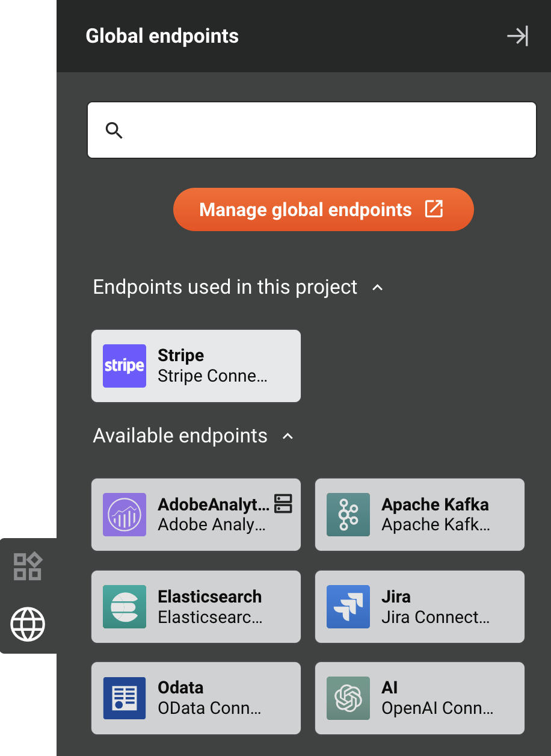Click the OpenAI connector icon

(348, 698)
